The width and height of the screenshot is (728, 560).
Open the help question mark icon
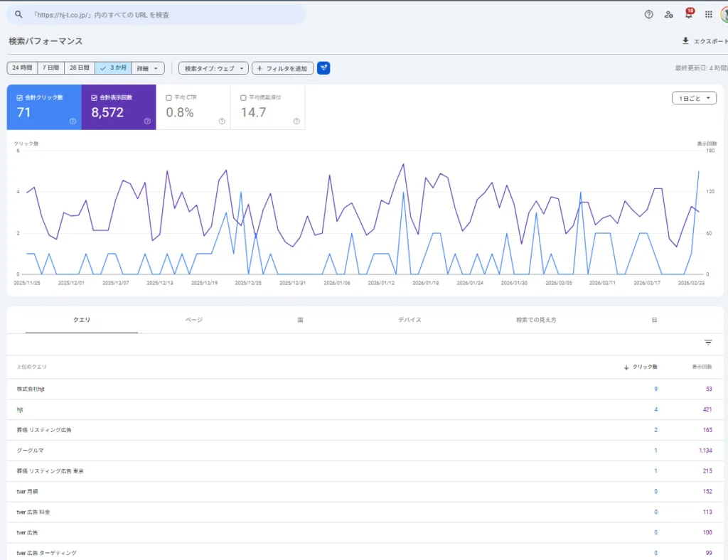tap(648, 14)
